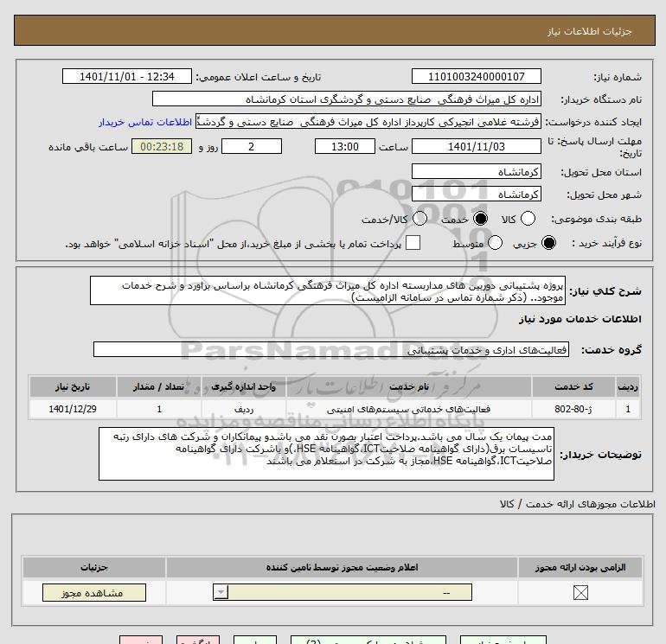This screenshot has width=666, height=644.
Task: Click the مشاهده مجوز button
Action: [94, 593]
